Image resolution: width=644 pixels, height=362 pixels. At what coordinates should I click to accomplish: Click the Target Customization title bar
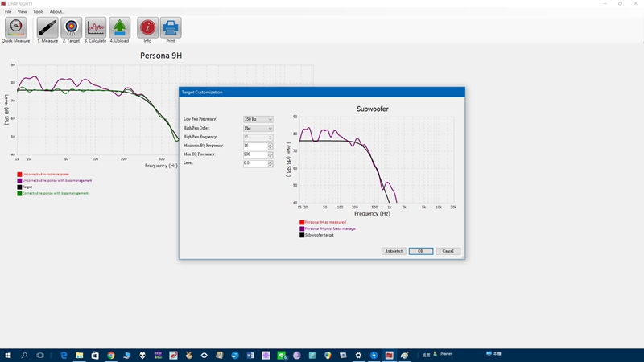pos(322,92)
